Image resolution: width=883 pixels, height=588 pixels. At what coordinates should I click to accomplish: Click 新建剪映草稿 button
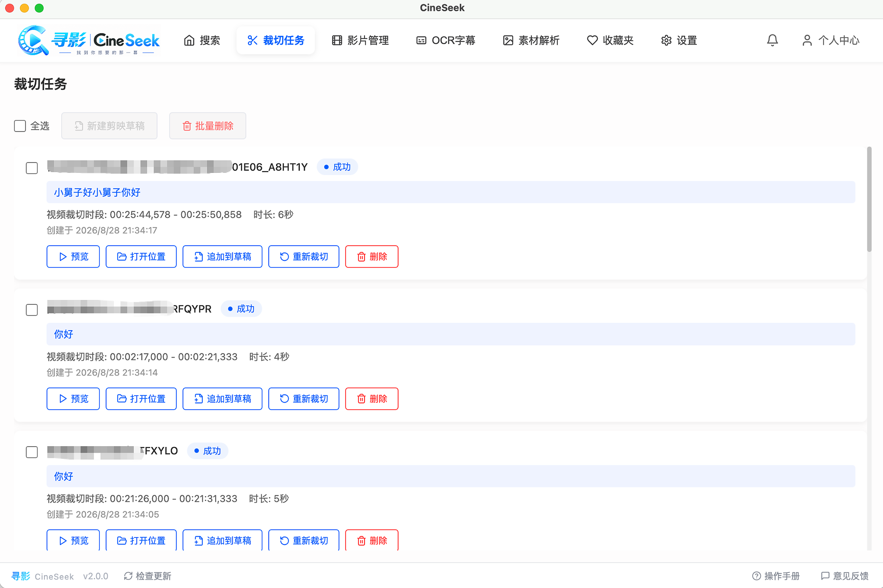click(109, 126)
